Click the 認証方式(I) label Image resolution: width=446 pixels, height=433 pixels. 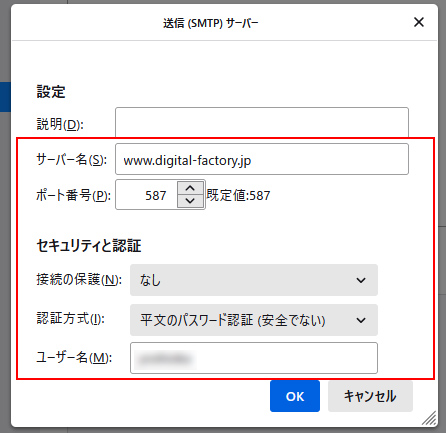[70, 319]
